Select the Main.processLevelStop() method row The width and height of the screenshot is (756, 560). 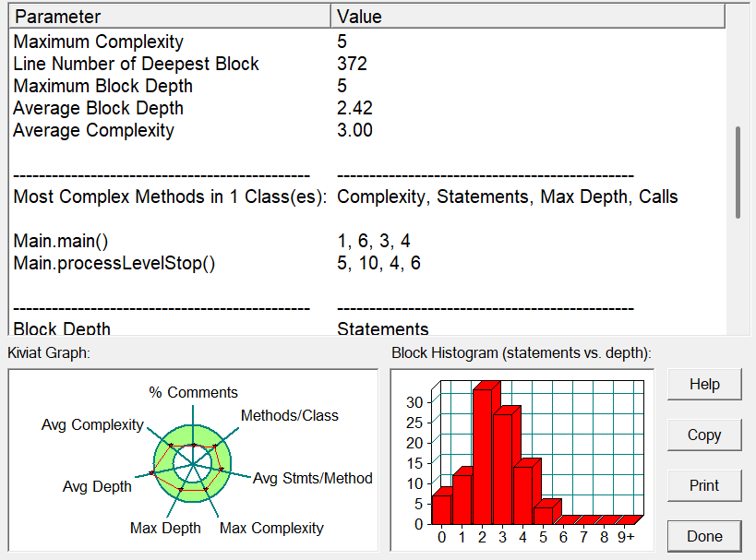114,263
